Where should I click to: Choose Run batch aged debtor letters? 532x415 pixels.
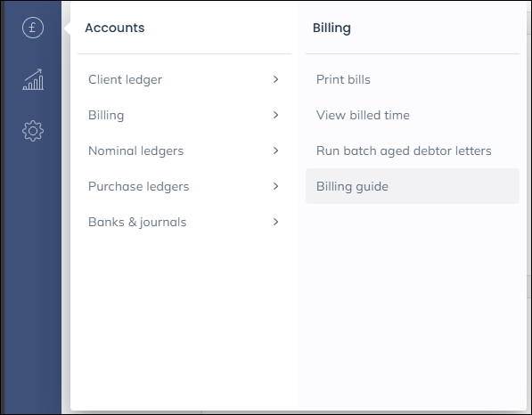click(404, 151)
